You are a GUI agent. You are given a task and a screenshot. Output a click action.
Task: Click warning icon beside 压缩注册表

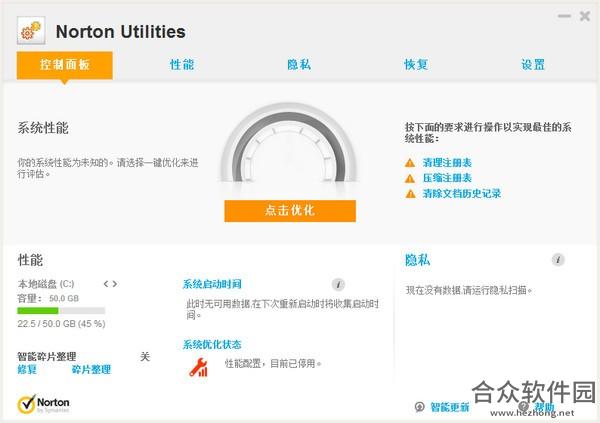click(x=410, y=178)
